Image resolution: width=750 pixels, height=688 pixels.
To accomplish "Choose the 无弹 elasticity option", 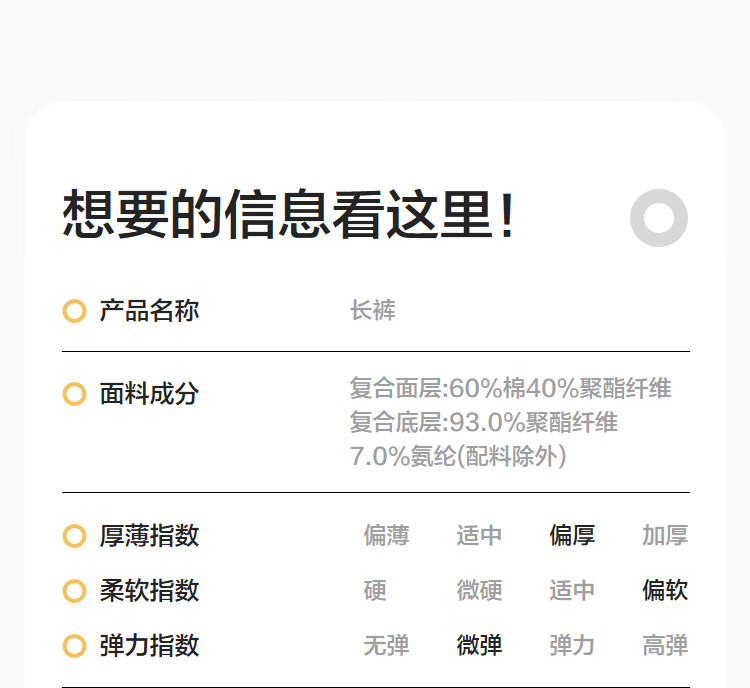I will 386,645.
